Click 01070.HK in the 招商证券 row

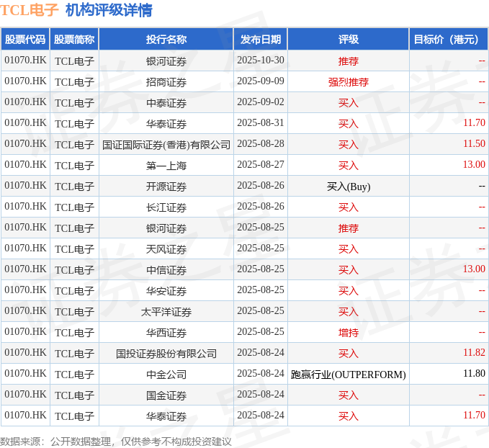point(25,81)
